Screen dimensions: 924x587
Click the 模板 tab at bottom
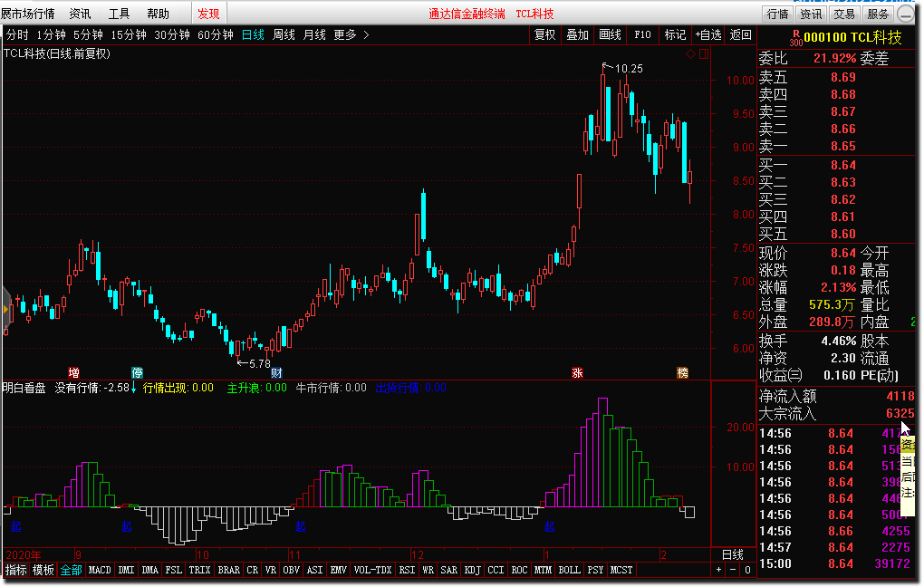pos(43,570)
